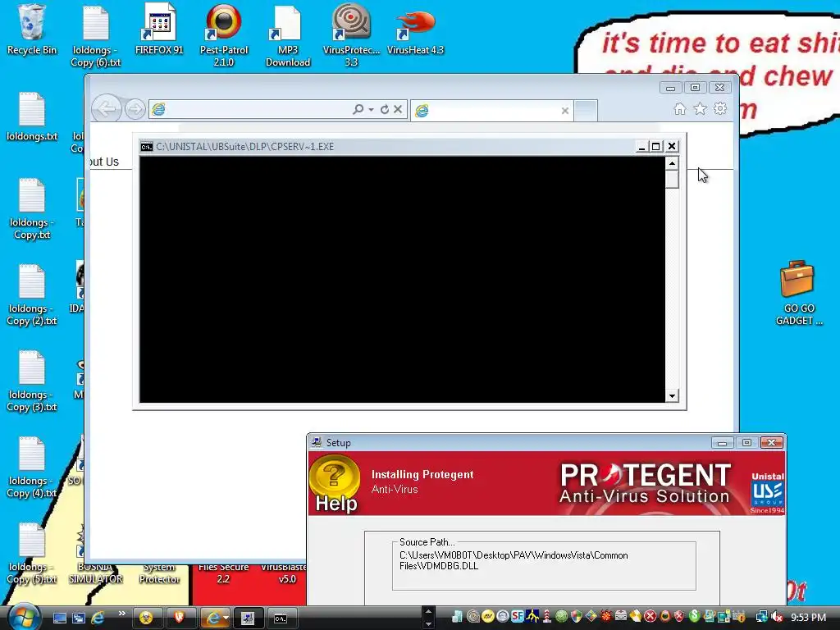Maximize the CPSERV~1.EXE console window
Viewport: 840px width, 630px height.
655,147
